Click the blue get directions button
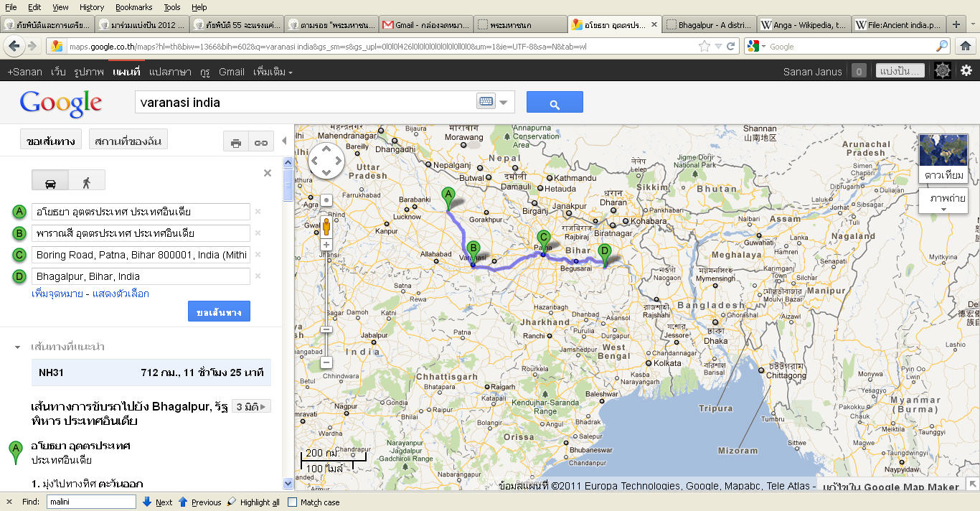980x511 pixels. tap(219, 312)
